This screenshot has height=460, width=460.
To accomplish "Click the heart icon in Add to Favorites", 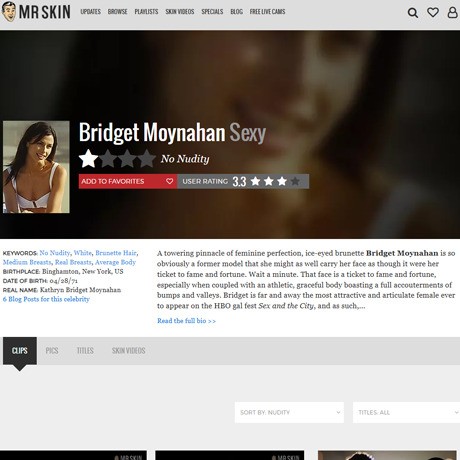I will [x=169, y=181].
